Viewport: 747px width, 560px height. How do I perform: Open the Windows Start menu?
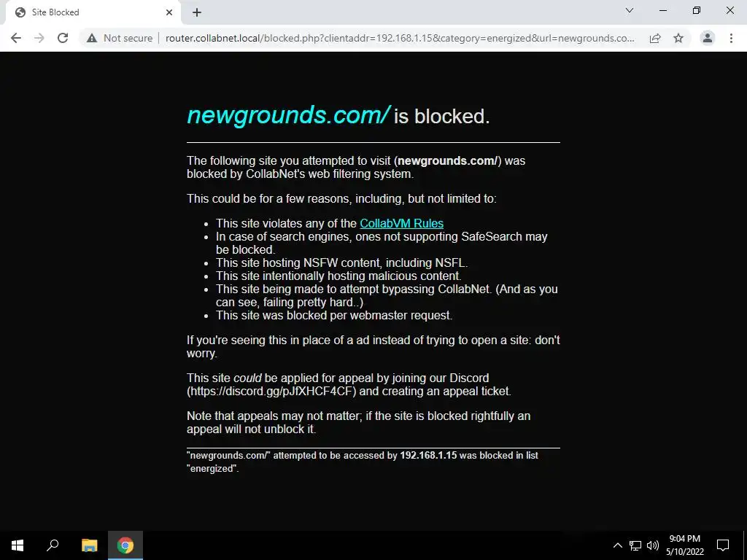[x=18, y=545]
